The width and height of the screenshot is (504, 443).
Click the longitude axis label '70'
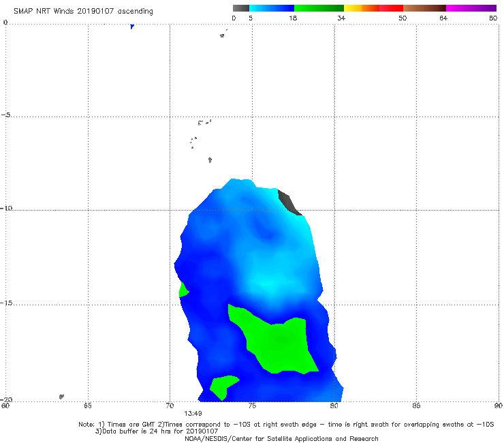tap(170, 406)
